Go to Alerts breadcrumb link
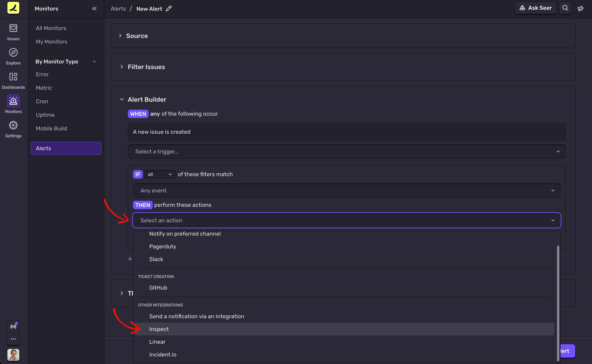 118,9
